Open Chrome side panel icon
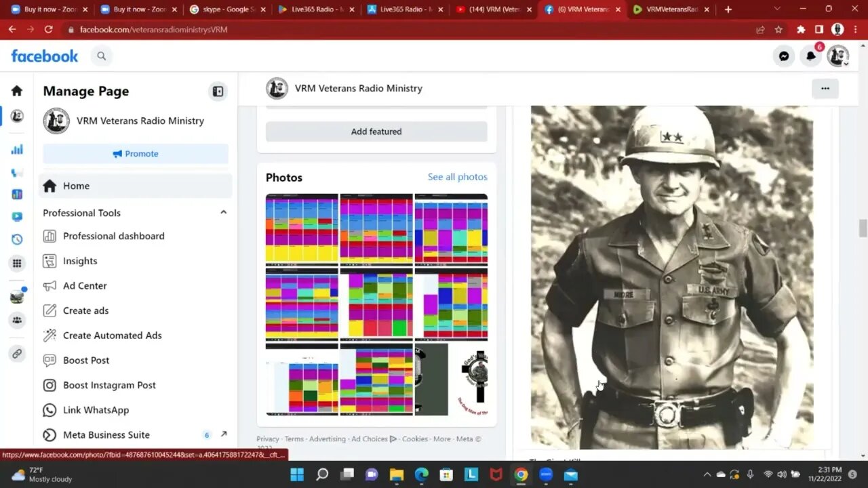The height and width of the screenshot is (488, 868). click(x=819, y=30)
